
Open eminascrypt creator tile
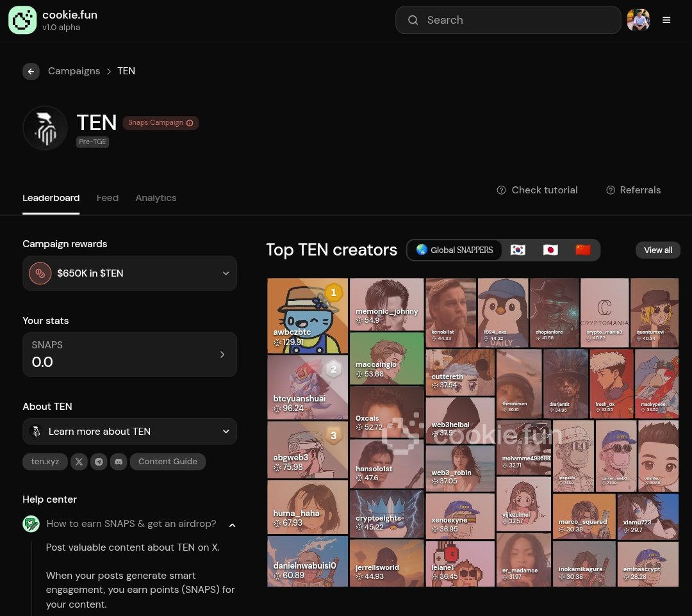[x=648, y=564]
